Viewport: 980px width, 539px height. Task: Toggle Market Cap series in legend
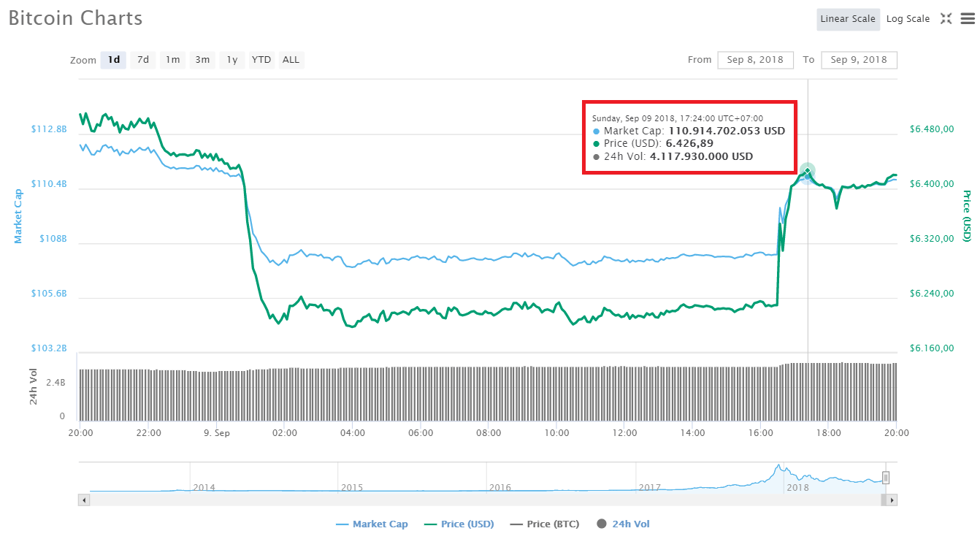click(372, 524)
